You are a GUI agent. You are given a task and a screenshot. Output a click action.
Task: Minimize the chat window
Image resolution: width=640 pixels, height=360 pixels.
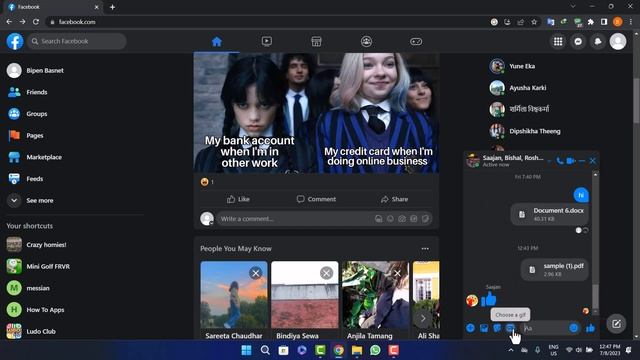click(582, 161)
